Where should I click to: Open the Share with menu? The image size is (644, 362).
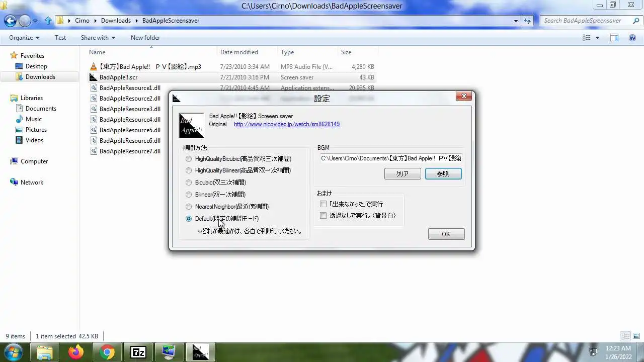pyautogui.click(x=98, y=38)
